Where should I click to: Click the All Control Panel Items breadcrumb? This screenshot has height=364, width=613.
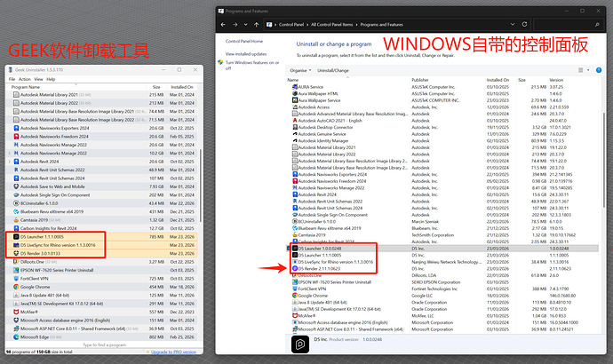click(332, 24)
